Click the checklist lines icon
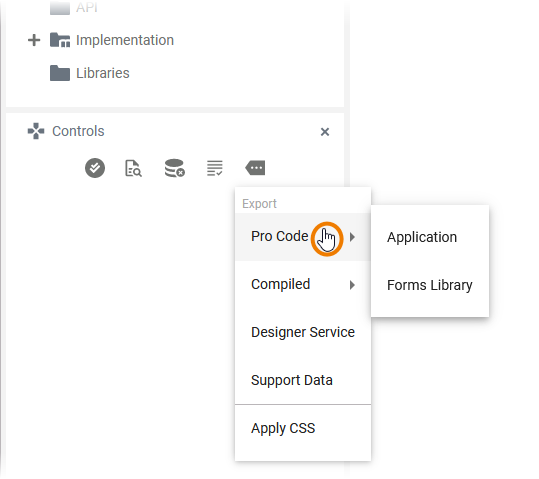Image resolution: width=539 pixels, height=479 pixels. [x=215, y=168]
